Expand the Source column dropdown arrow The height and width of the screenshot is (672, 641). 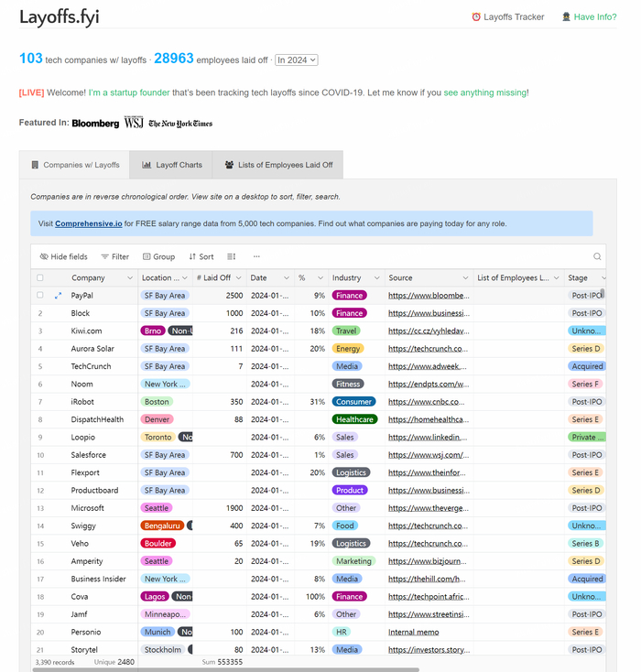(465, 277)
